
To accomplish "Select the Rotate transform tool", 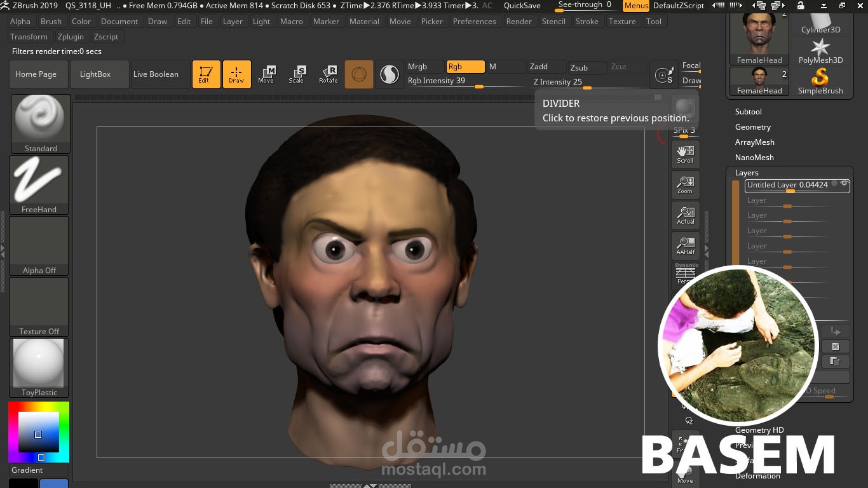I will coord(328,74).
